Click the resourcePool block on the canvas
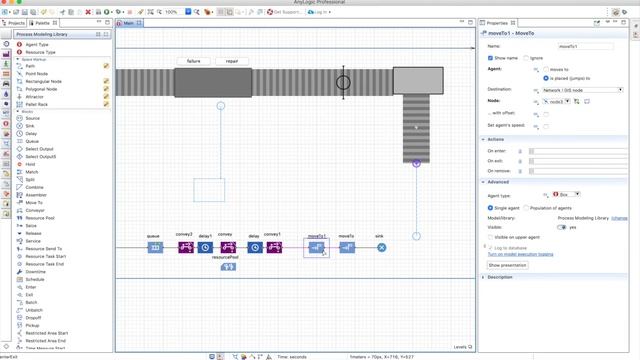640x360 pixels. (x=228, y=267)
